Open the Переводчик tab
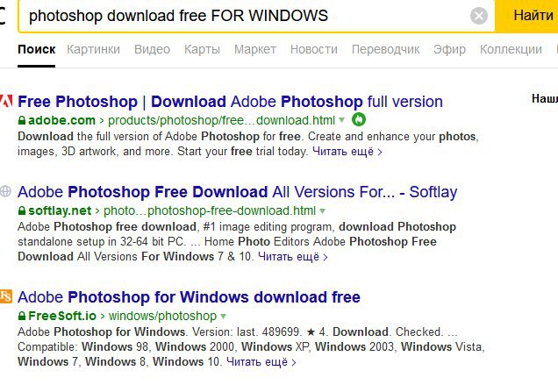 385,49
